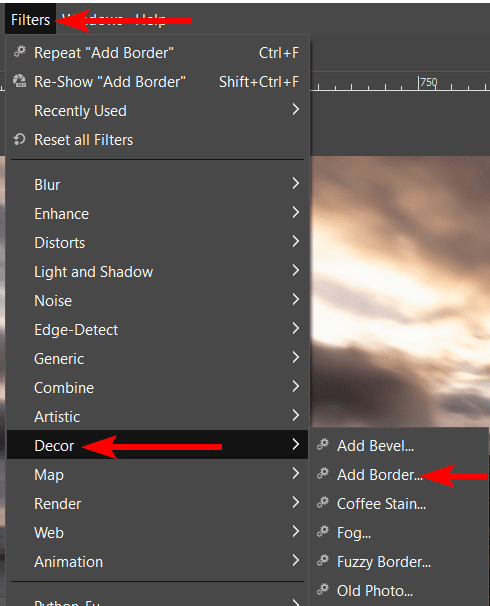
Task: Expand the Blur submenu chevron
Action: pos(296,184)
